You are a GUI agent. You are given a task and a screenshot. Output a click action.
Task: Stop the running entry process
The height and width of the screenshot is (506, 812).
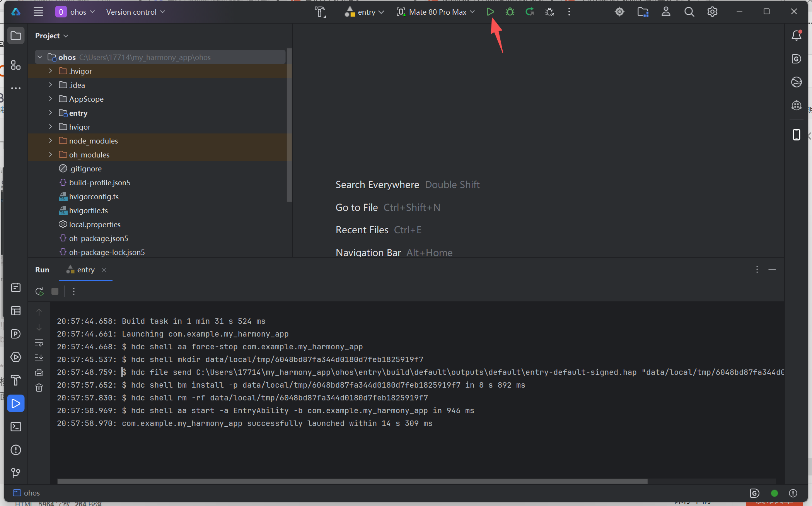(55, 291)
